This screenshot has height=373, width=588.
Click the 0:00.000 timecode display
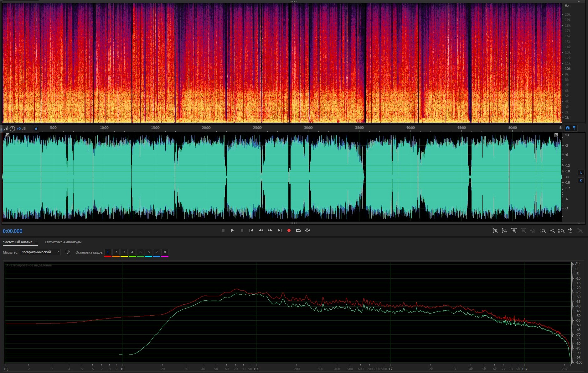(x=13, y=231)
